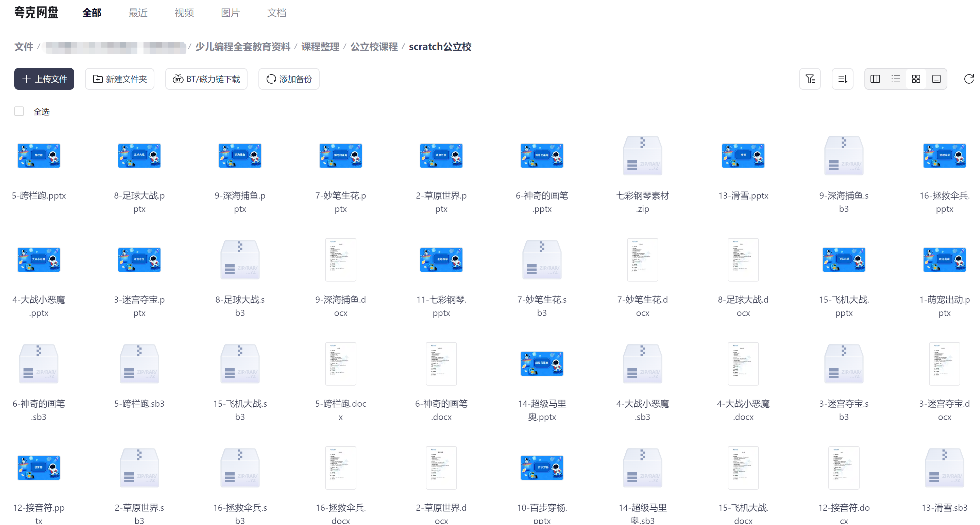Open 七彩钢琴素材.zip archive file

click(642, 156)
